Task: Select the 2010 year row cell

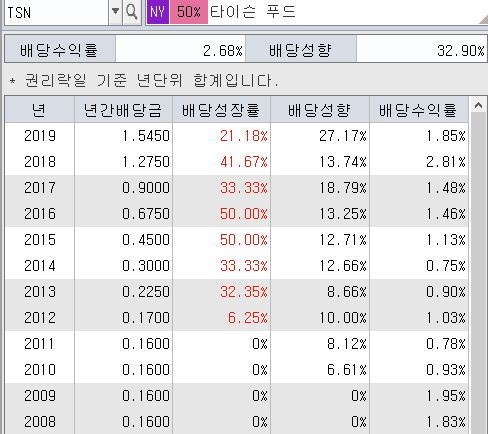Action: pos(40,370)
